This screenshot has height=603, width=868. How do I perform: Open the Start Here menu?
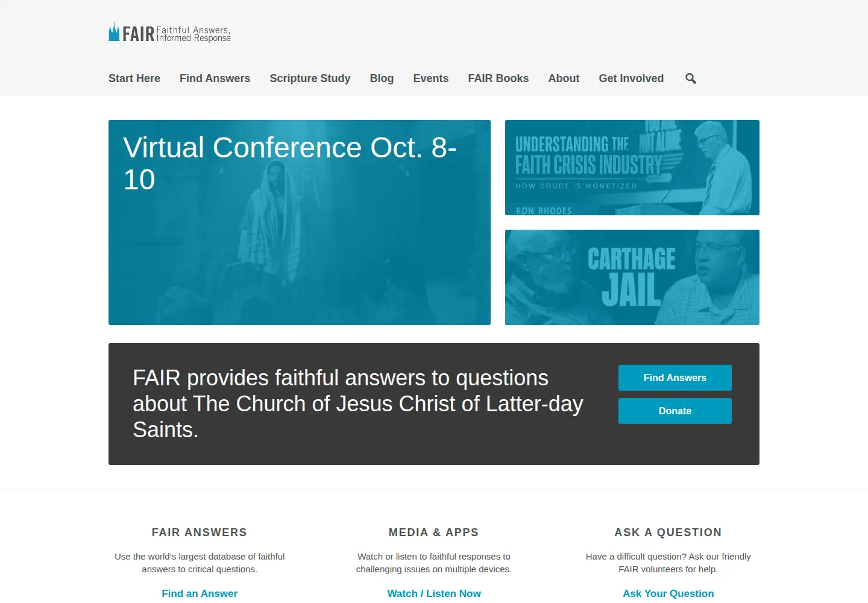(x=134, y=78)
